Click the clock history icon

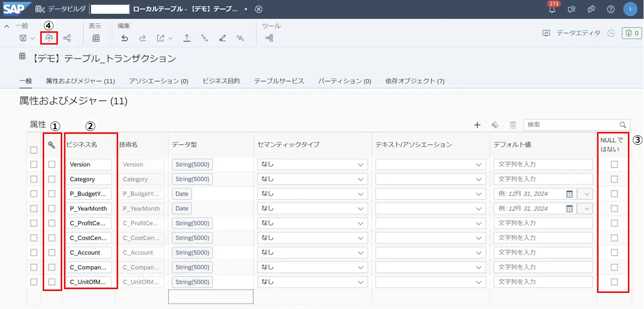pyautogui.click(x=611, y=33)
